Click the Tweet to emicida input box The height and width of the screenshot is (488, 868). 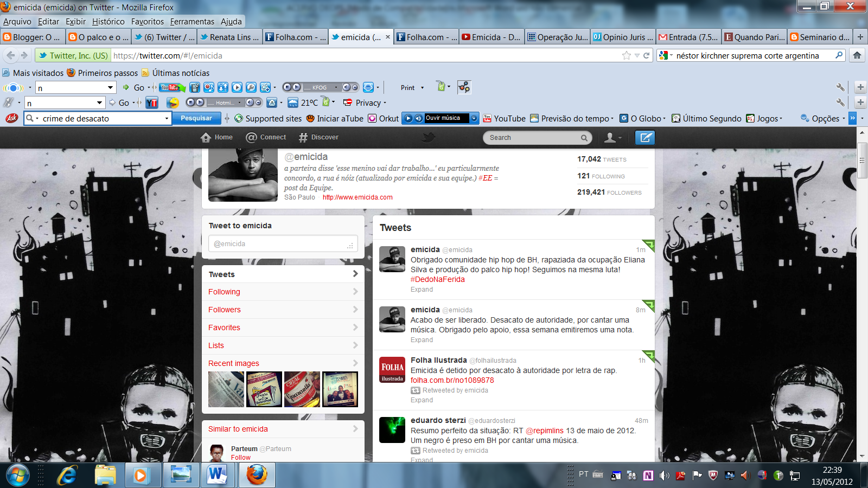point(283,244)
